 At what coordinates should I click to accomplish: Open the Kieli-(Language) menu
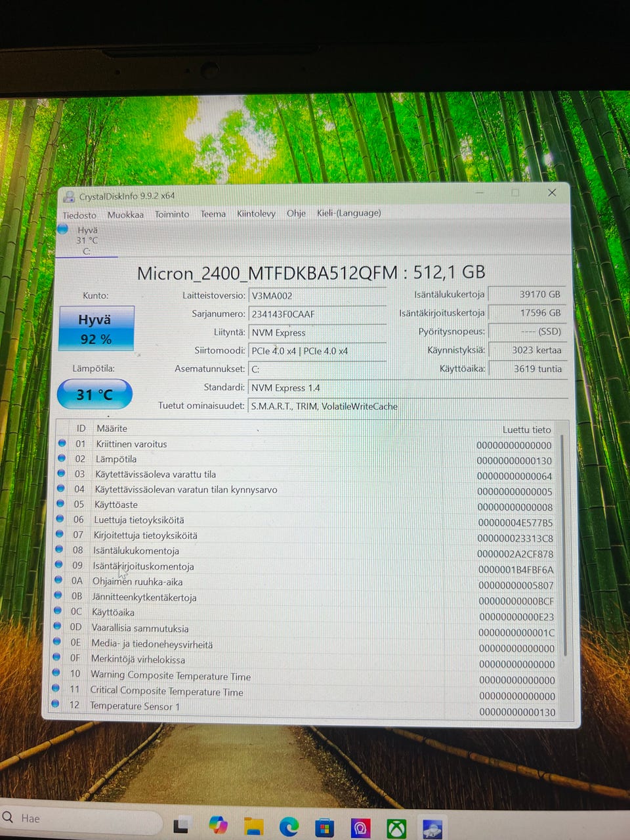pos(348,213)
